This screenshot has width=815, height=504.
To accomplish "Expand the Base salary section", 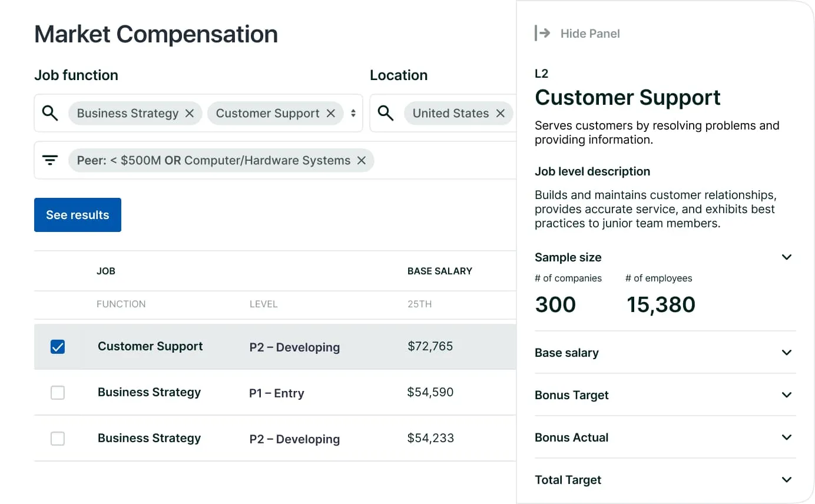I will pos(787,353).
